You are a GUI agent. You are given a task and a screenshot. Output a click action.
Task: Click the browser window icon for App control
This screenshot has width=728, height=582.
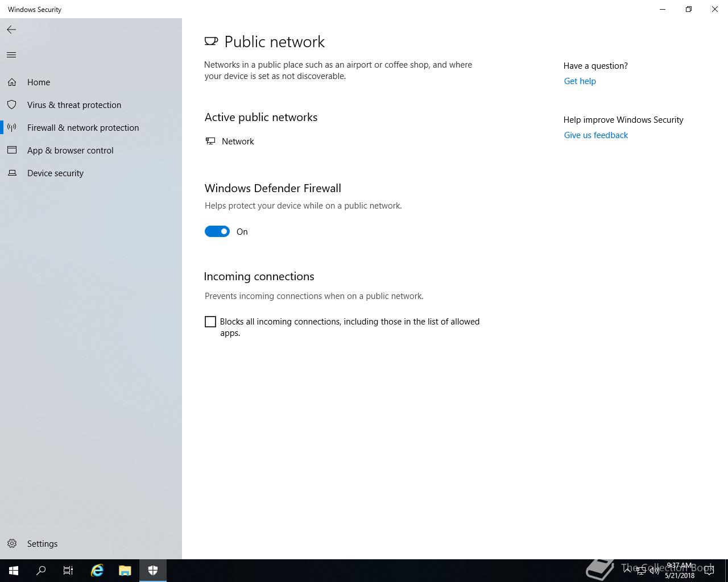point(12,151)
